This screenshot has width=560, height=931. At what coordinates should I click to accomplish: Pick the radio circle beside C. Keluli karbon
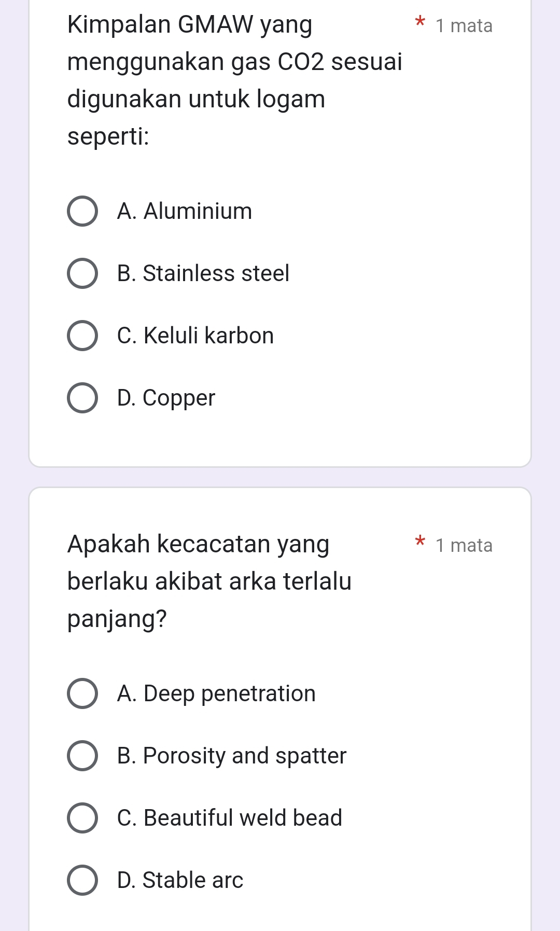pyautogui.click(x=82, y=336)
